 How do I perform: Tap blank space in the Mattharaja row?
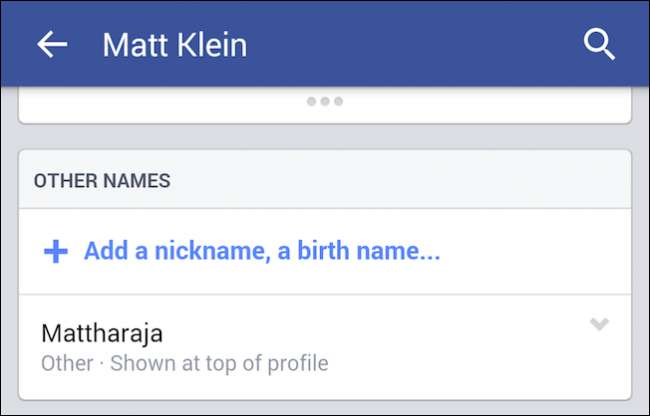450,345
